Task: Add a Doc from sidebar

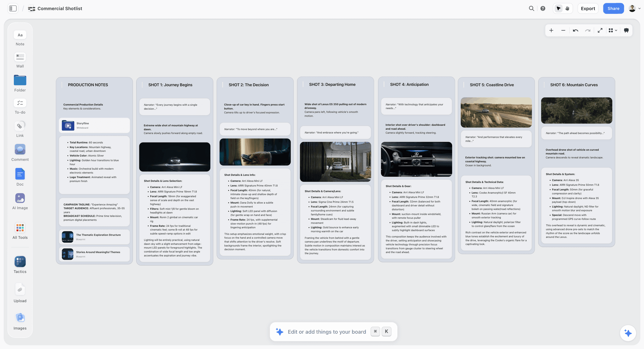Action: pyautogui.click(x=20, y=177)
